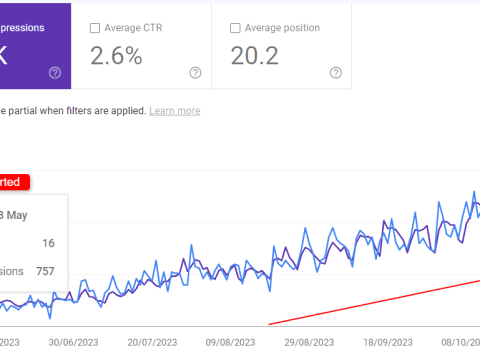Click the May date in tooltip
The height and width of the screenshot is (360, 480).
pos(14,215)
